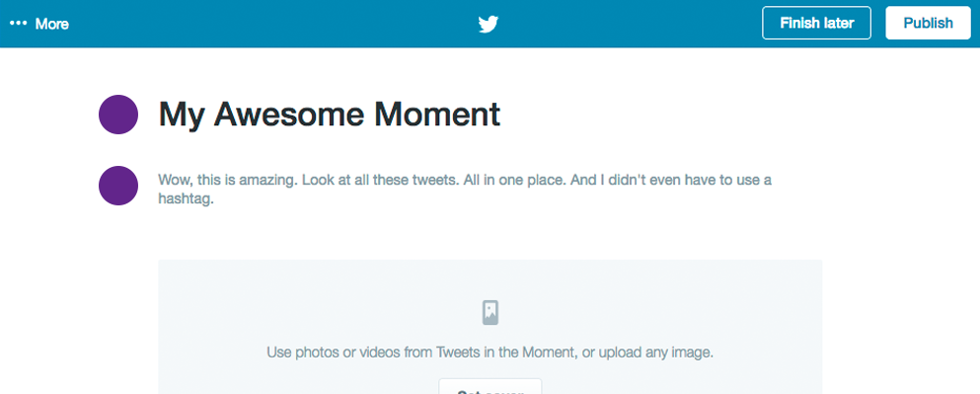Click the three-dots icon beside More
Screen dimensions: 980x394
tap(19, 24)
